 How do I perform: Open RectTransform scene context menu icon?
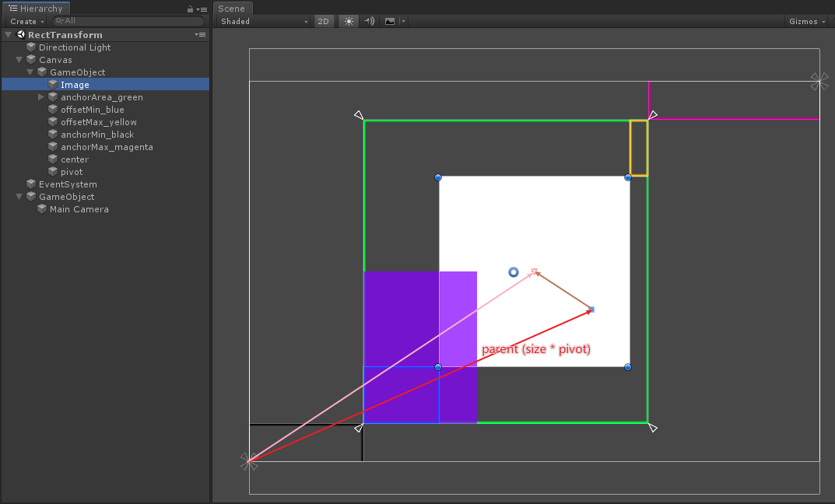pos(200,34)
